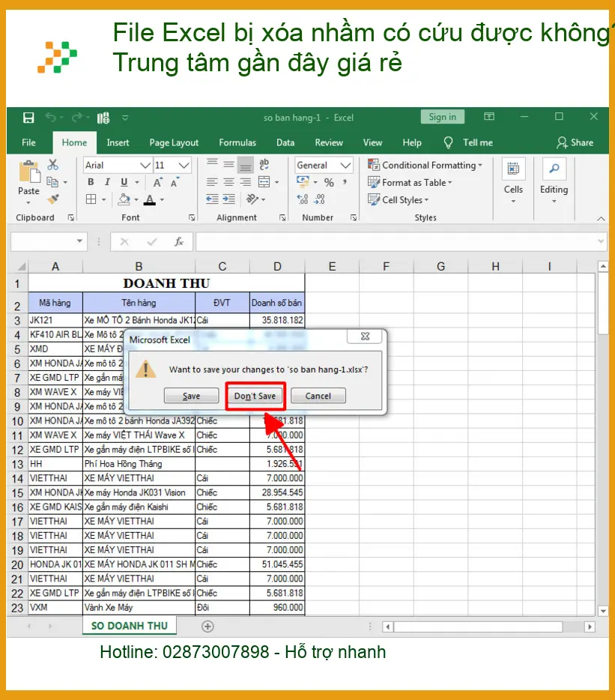Click the Borders grid icon

click(x=91, y=199)
